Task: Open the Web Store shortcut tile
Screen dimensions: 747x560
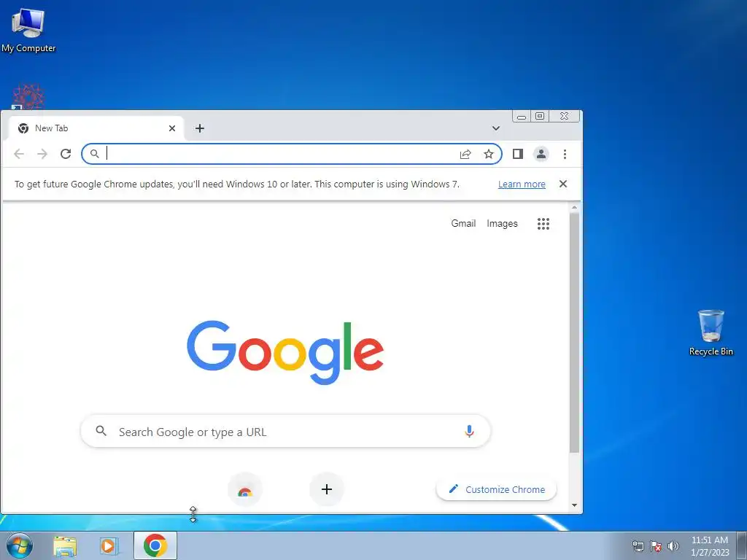Action: click(x=245, y=489)
